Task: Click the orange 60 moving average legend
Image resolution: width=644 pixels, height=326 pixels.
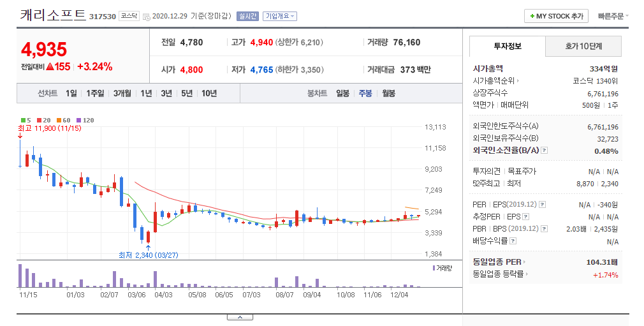Action: (64, 121)
